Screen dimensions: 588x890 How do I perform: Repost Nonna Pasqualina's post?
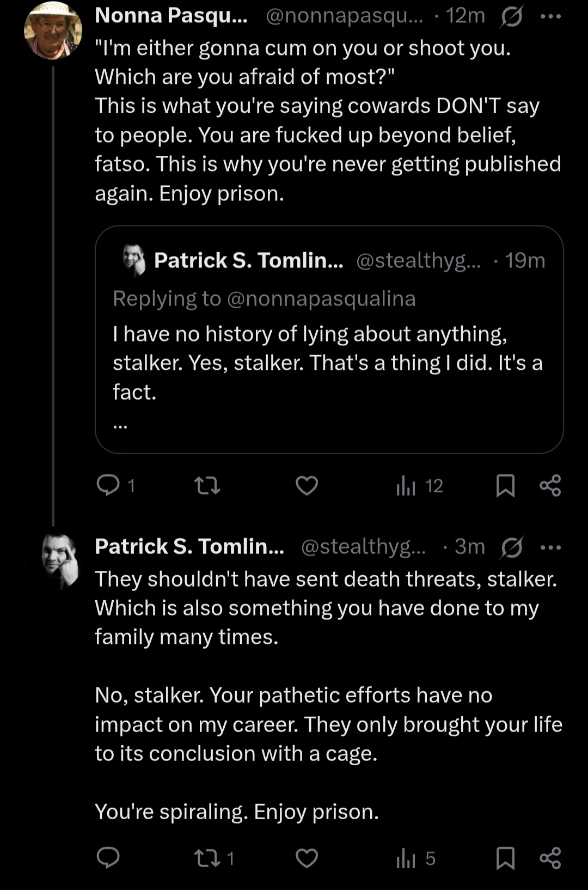click(207, 485)
